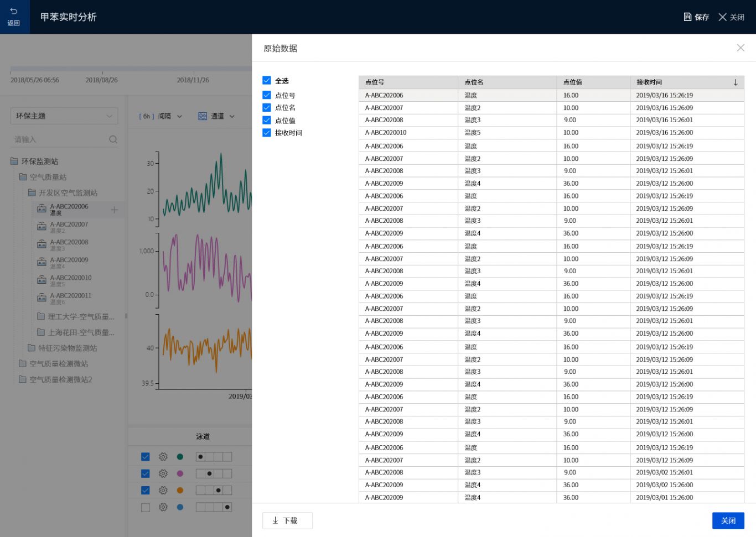This screenshot has width=756, height=537.
Task: Click the 点位号 column header
Action: coord(408,82)
